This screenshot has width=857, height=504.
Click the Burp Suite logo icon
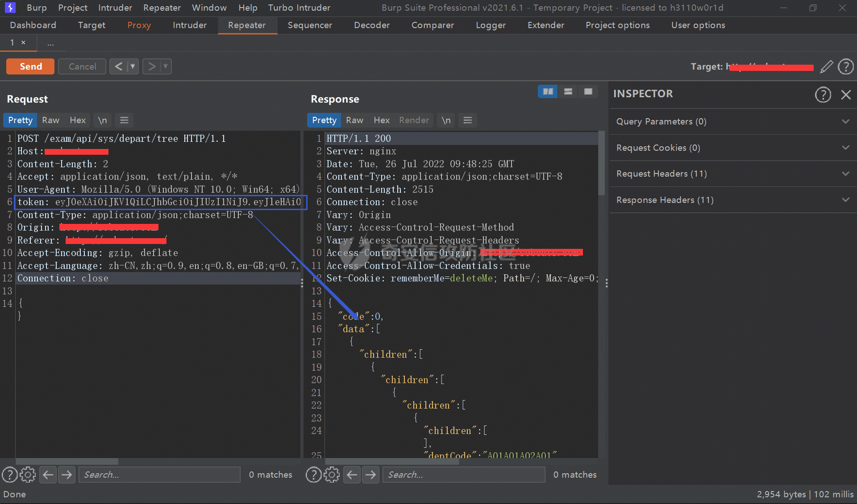[10, 8]
